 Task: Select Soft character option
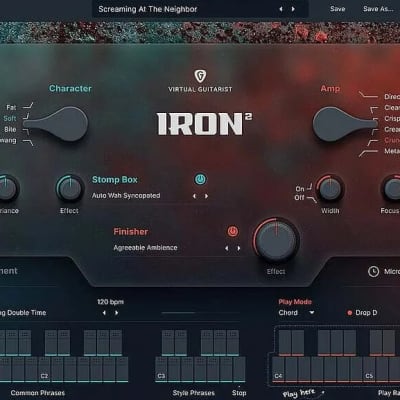10,118
